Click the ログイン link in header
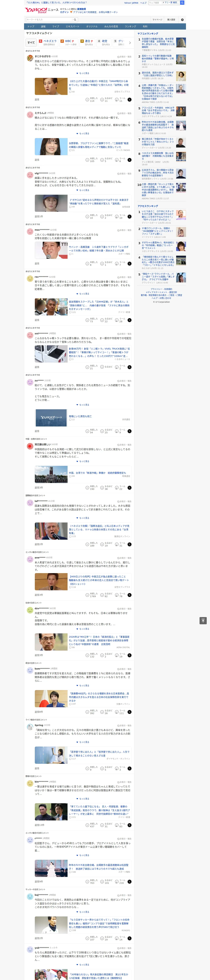The image size is (210, 980). [x=64, y=12]
